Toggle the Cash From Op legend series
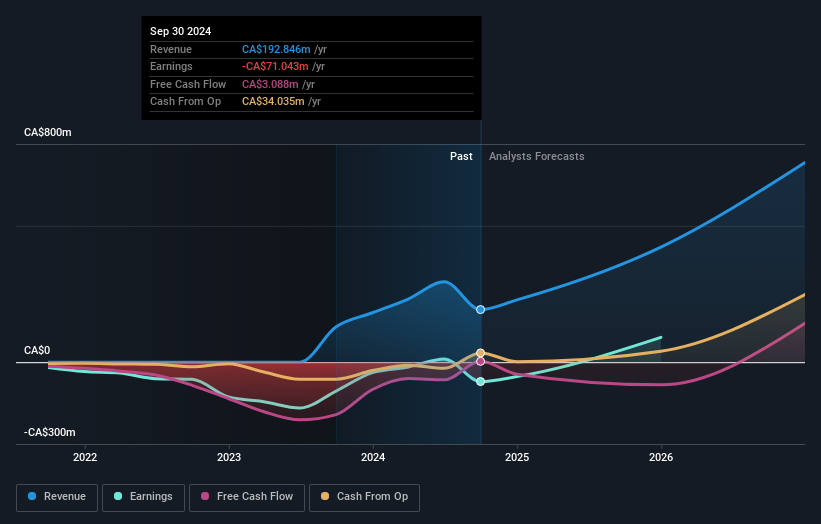This screenshot has width=821, height=524. pos(364,497)
